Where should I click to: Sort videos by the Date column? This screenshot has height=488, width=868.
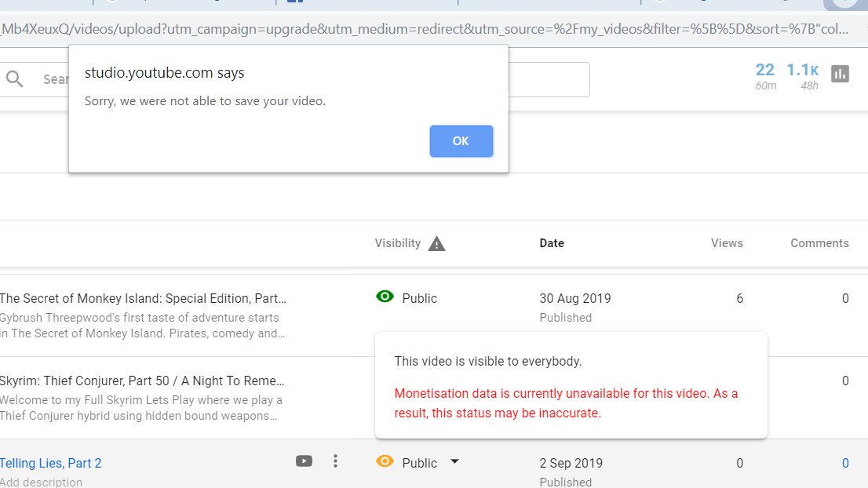tap(552, 243)
